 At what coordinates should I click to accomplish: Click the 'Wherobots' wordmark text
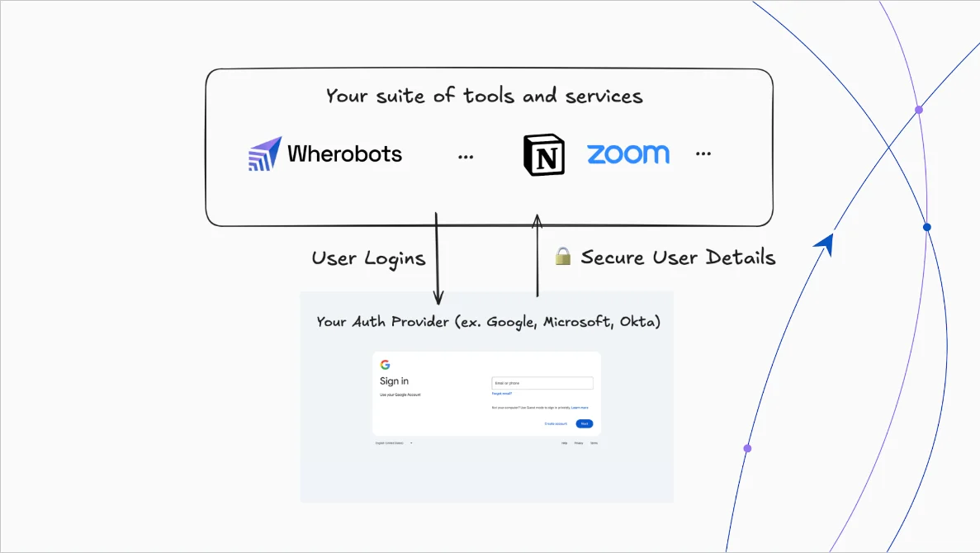pos(344,154)
